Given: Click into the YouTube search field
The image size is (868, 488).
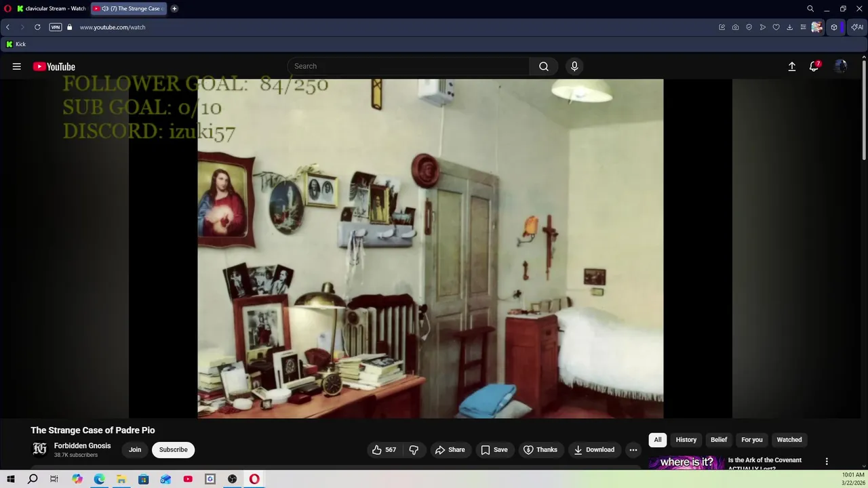Looking at the screenshot, I should click(x=408, y=66).
